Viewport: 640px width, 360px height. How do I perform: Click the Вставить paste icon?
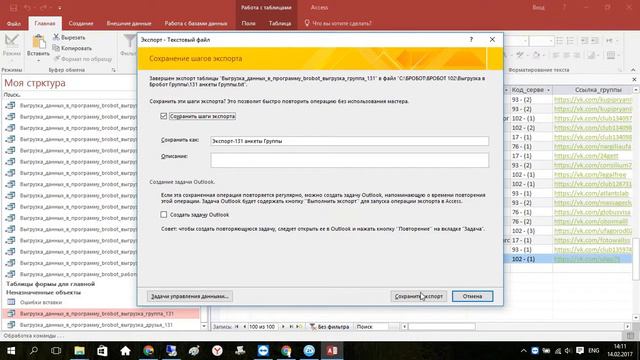point(38,42)
